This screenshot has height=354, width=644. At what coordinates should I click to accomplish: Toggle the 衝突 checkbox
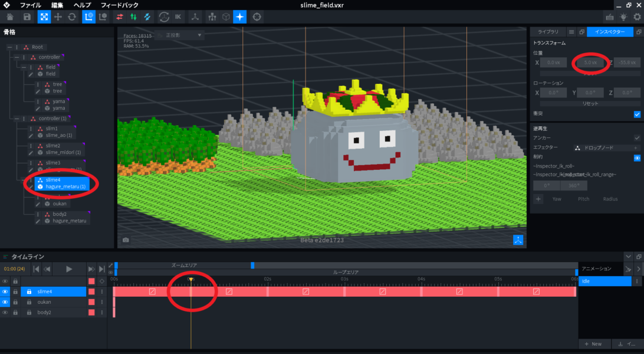pos(637,114)
